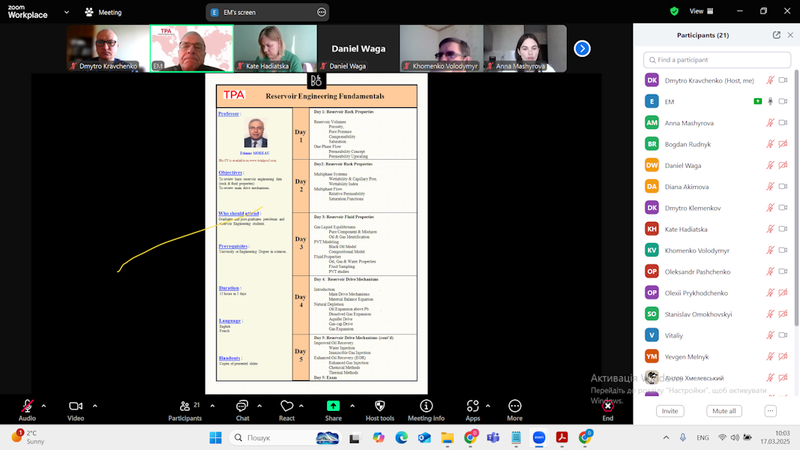Expand arrow next to Participants button
The image size is (800, 450).
coord(212,406)
